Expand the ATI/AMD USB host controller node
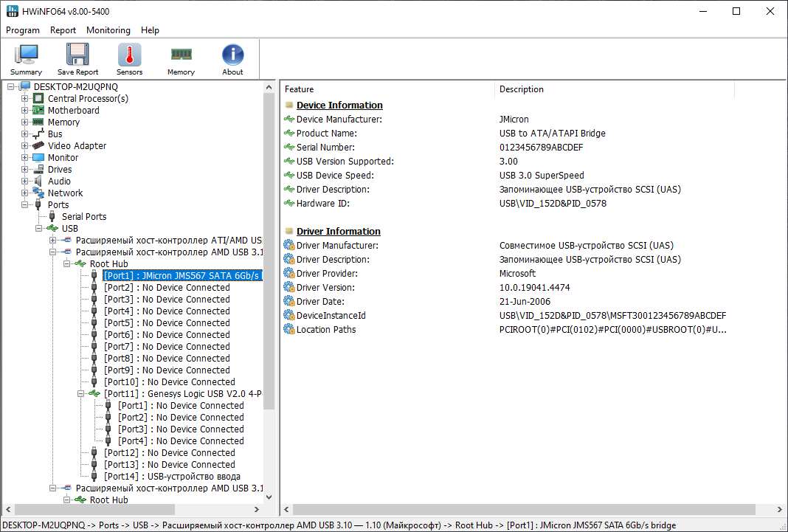 tap(52, 240)
